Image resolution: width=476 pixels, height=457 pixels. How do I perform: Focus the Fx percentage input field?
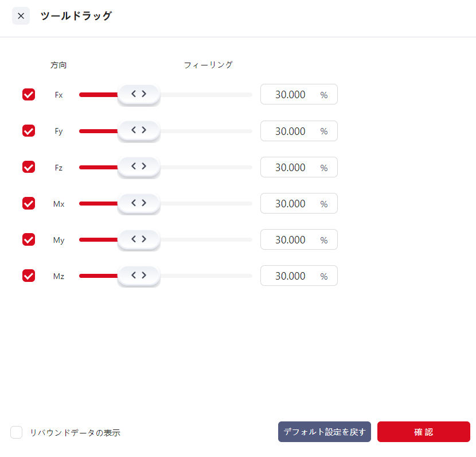point(291,95)
